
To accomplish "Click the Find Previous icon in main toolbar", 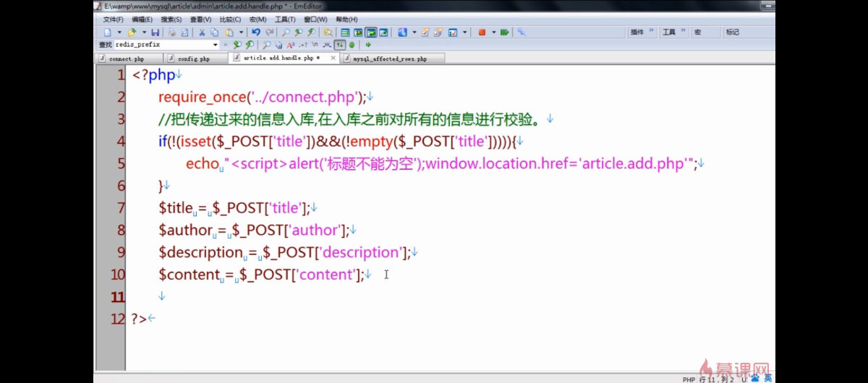I will (x=310, y=33).
